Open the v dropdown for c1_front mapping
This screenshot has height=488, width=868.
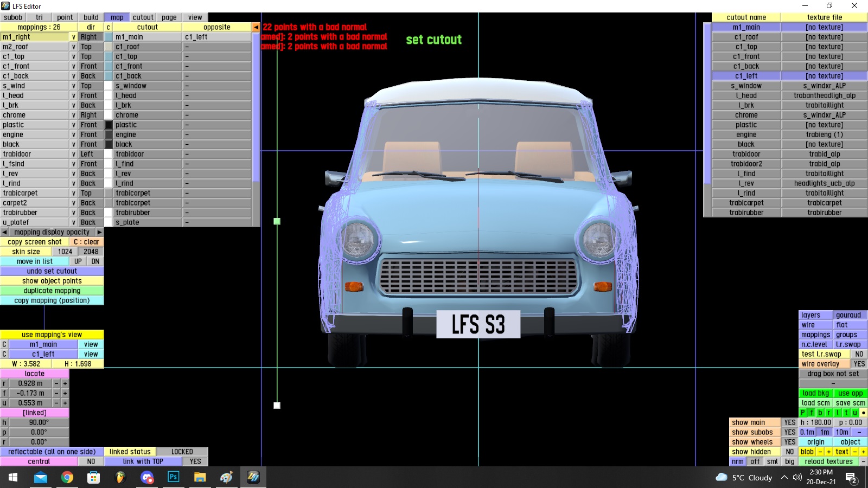[x=73, y=66]
